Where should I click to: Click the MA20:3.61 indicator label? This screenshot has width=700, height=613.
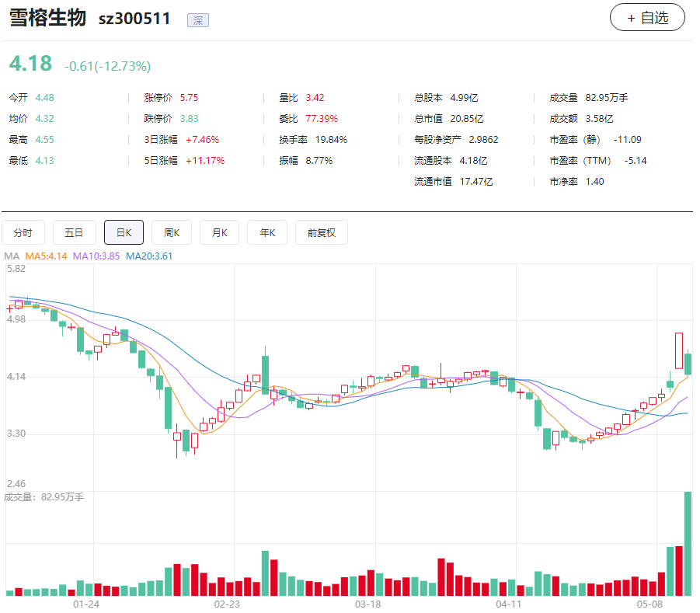(149, 256)
